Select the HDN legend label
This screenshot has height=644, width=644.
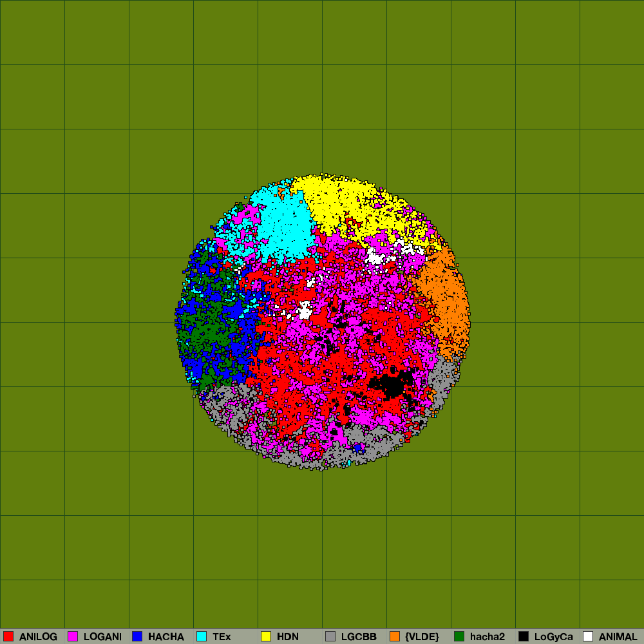pos(287,637)
